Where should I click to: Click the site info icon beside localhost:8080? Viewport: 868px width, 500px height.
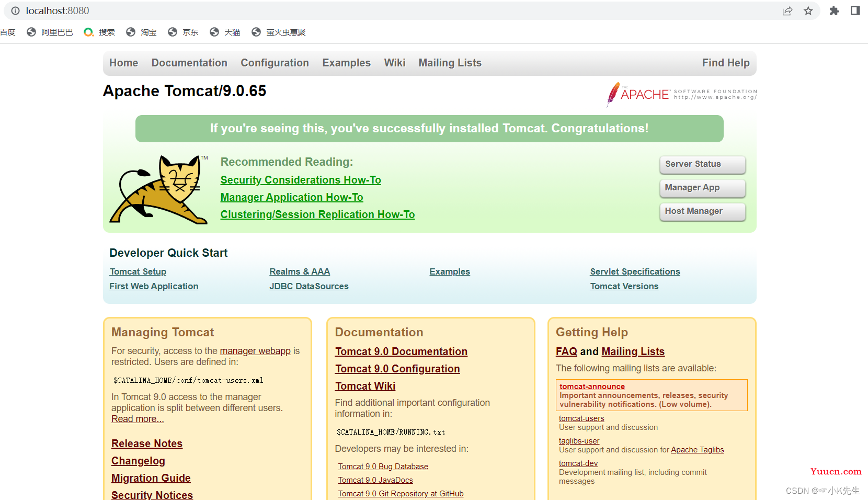point(16,10)
